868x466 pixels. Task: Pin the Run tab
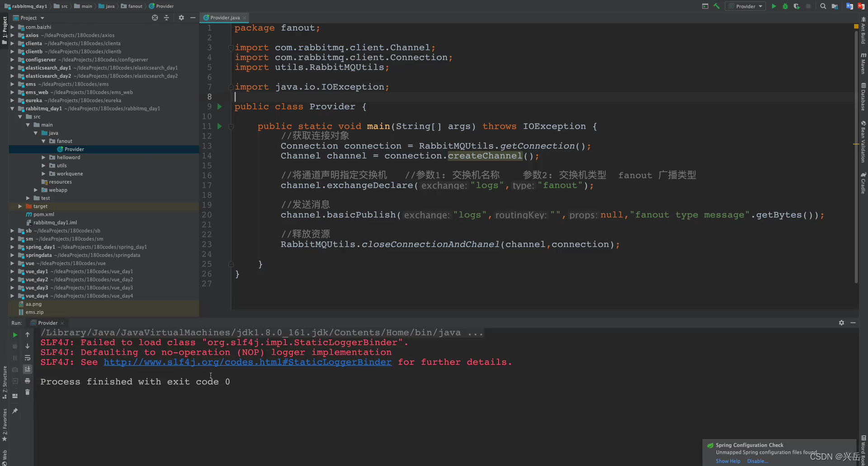(15, 411)
